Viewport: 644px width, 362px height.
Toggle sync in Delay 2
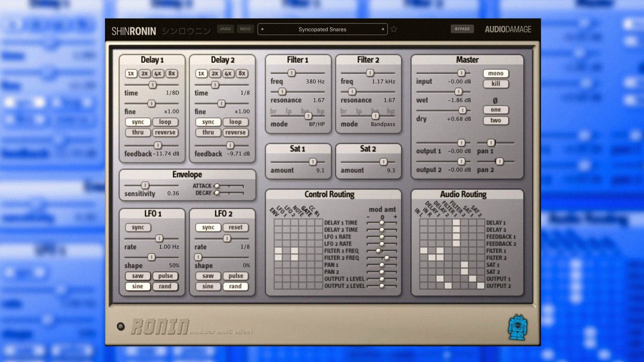[x=208, y=122]
